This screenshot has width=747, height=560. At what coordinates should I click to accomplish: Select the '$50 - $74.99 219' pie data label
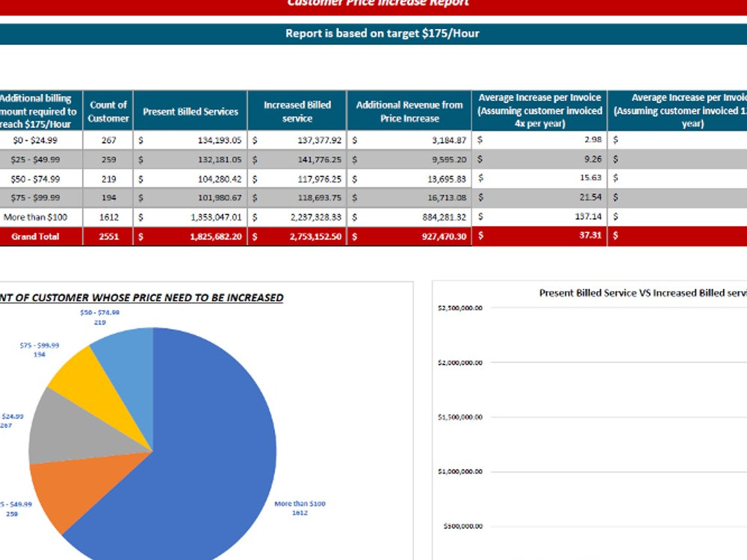click(99, 317)
